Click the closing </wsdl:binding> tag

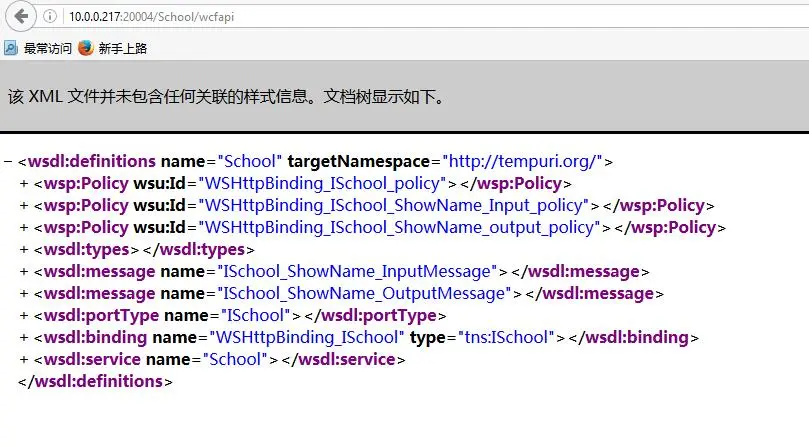pos(634,338)
